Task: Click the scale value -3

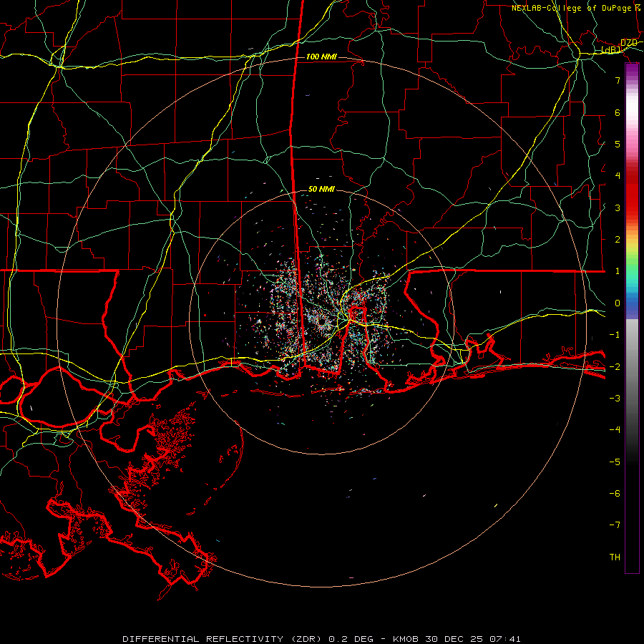Action: 615,399
